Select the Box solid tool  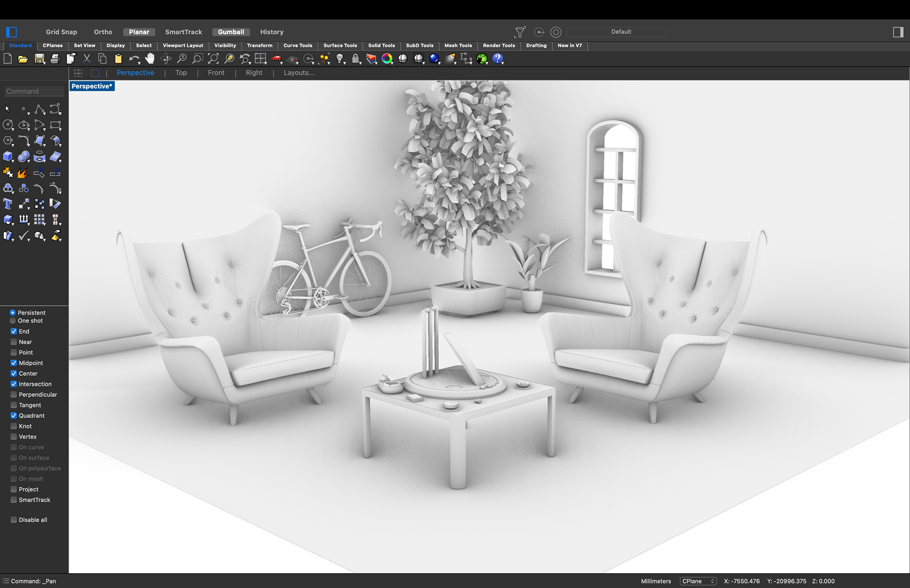pyautogui.click(x=8, y=156)
